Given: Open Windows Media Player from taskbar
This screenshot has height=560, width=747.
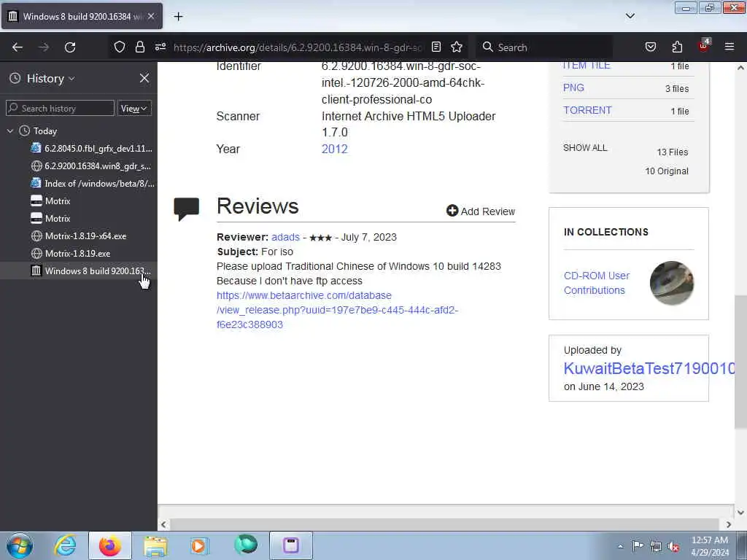Looking at the screenshot, I should 199,545.
